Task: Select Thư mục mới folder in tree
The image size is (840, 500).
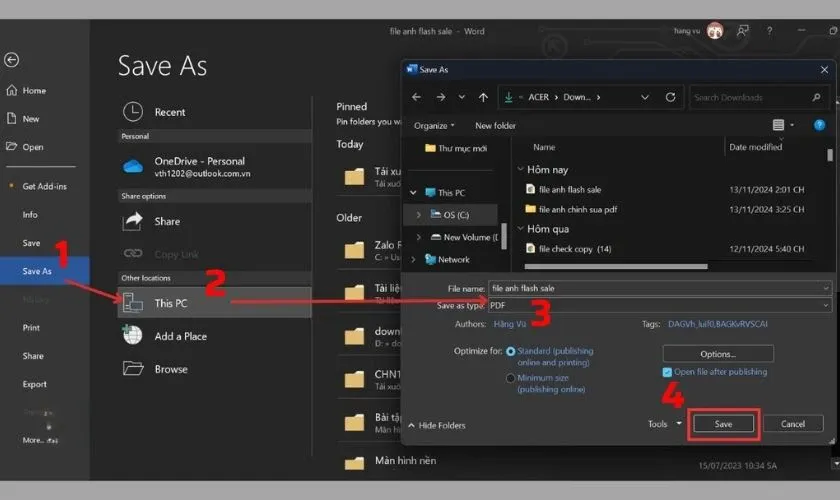Action: (456, 148)
